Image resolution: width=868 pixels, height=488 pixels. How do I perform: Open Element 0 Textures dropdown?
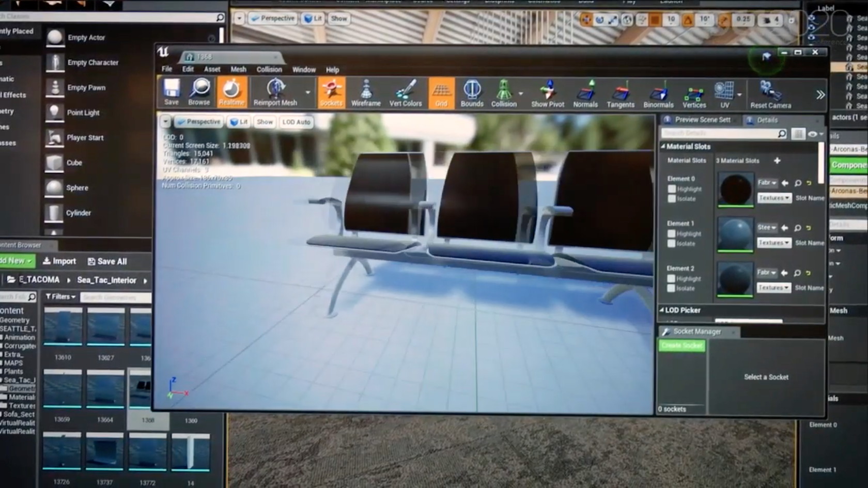pyautogui.click(x=774, y=198)
